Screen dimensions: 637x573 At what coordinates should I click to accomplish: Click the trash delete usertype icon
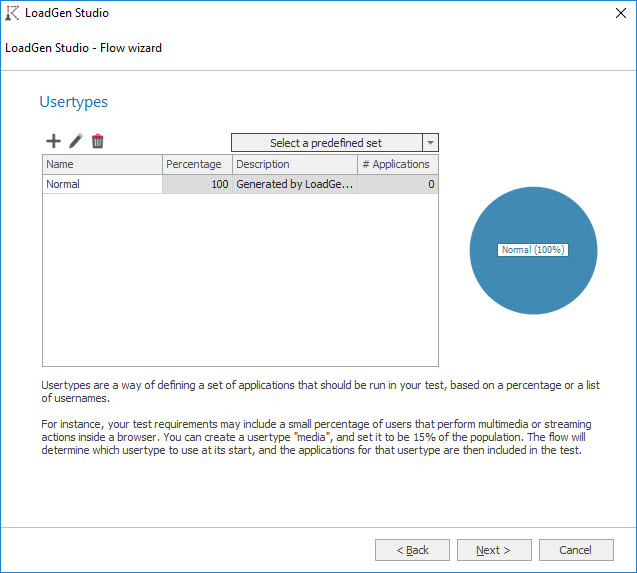point(97,142)
